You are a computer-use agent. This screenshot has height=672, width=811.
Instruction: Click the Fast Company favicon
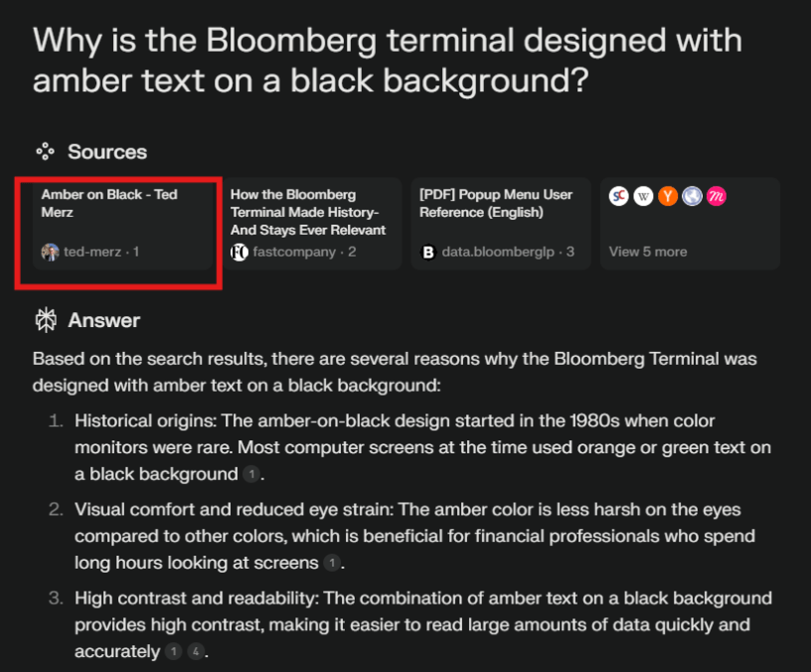[x=240, y=252]
